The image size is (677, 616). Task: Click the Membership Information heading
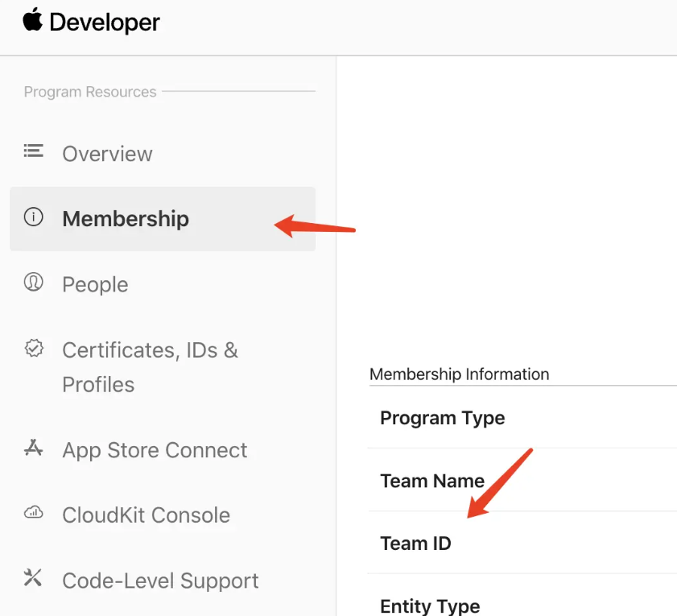[460, 374]
